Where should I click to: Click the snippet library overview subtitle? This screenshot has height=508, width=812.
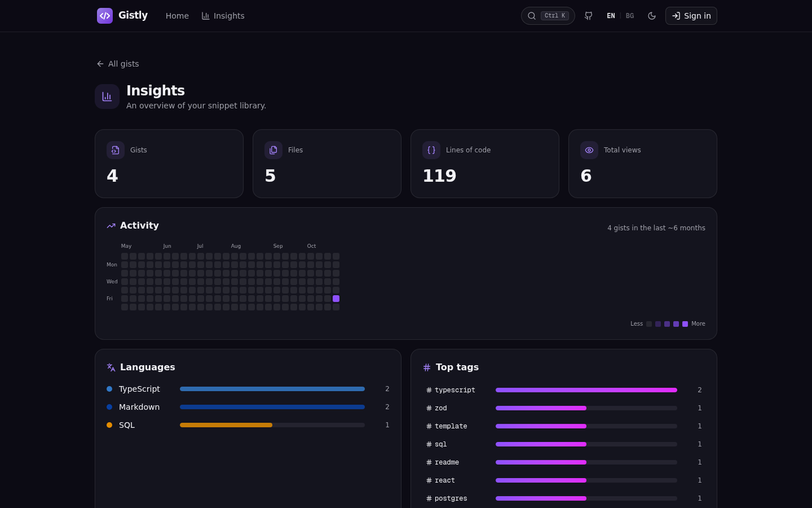(196, 105)
